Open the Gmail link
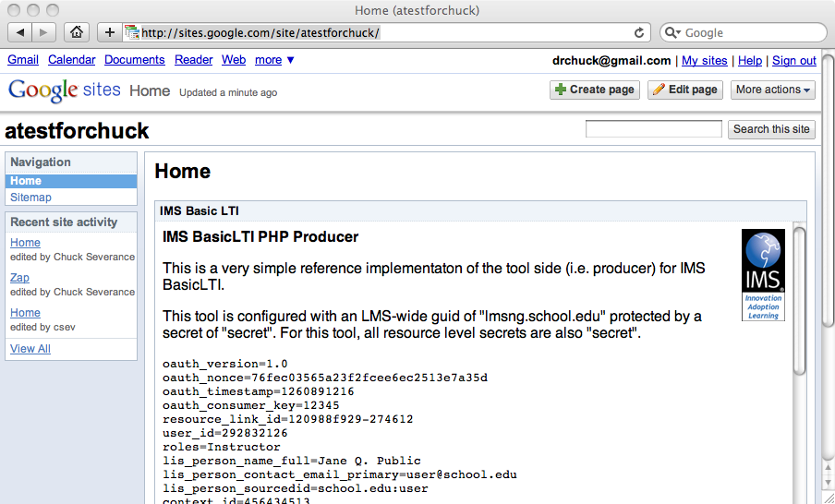This screenshot has height=504, width=835. [x=23, y=60]
